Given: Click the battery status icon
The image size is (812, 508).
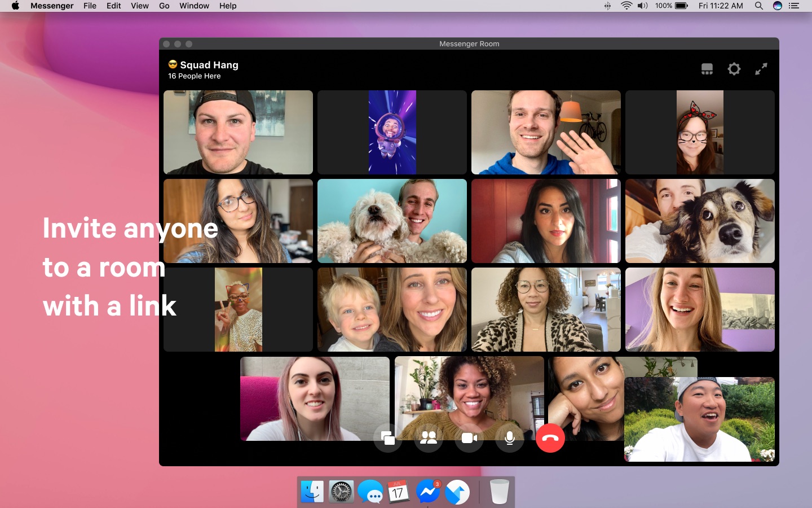Looking at the screenshot, I should [682, 6].
